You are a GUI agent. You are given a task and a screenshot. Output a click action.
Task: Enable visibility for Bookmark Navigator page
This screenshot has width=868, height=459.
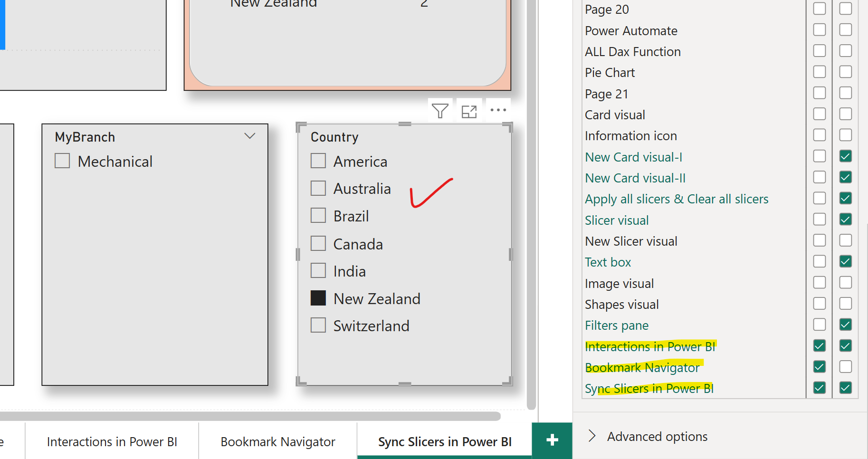coord(845,366)
